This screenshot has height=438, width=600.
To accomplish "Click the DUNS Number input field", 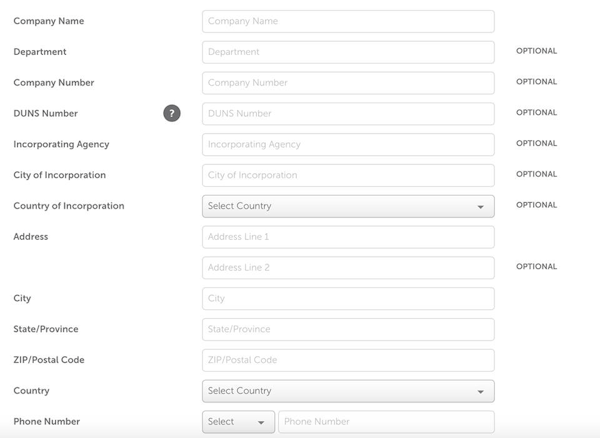I will pos(348,114).
